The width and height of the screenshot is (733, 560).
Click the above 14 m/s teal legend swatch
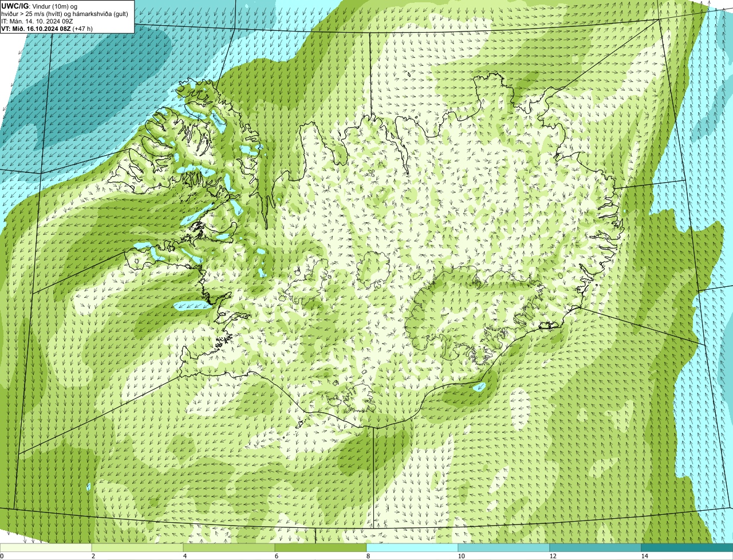pos(687,547)
